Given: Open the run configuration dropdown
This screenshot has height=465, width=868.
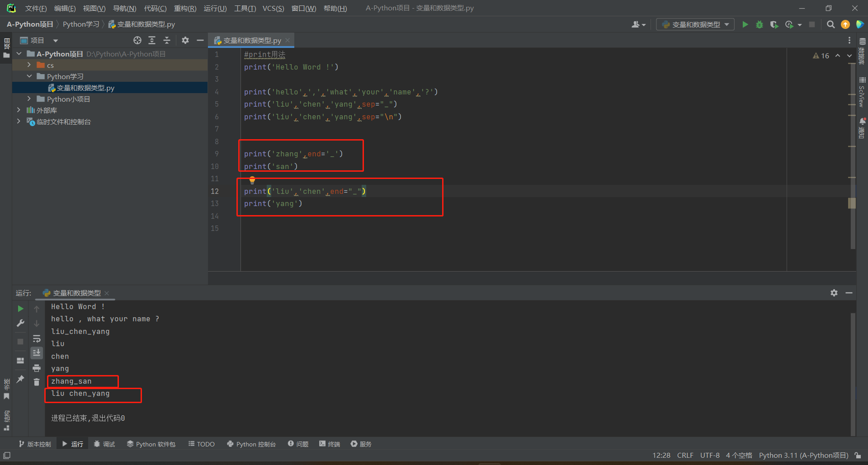Looking at the screenshot, I should click(695, 24).
